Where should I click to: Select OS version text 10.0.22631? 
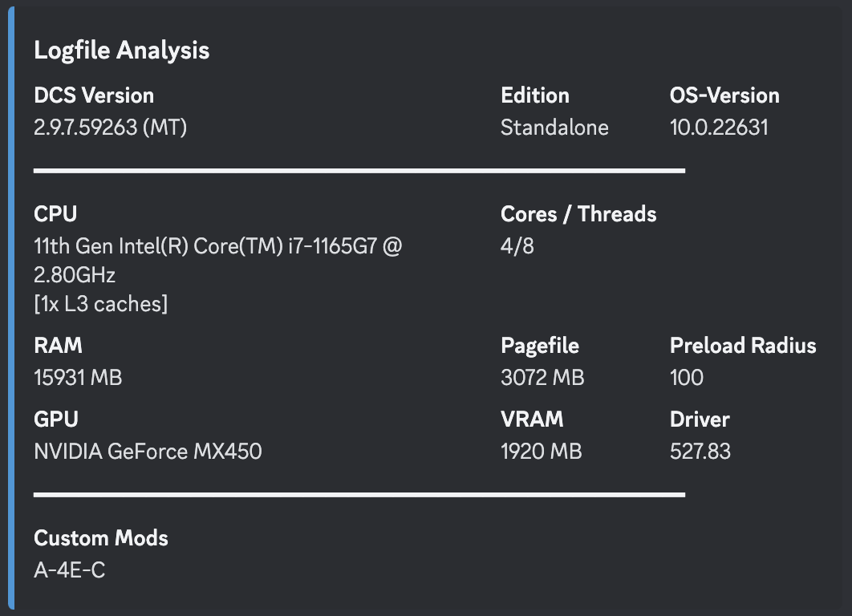[719, 128]
